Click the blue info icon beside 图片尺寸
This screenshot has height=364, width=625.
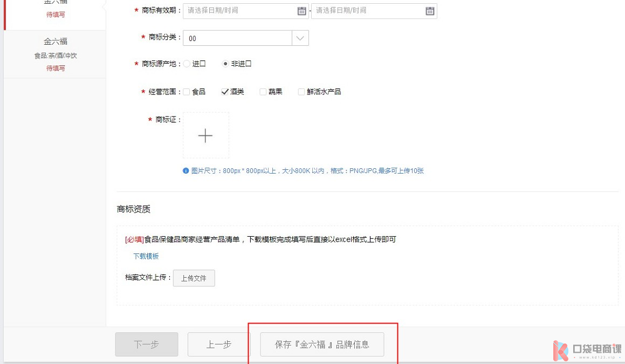tap(186, 171)
